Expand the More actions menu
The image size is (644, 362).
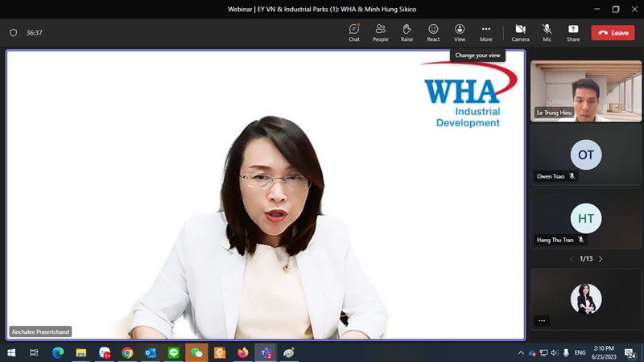pos(485,32)
